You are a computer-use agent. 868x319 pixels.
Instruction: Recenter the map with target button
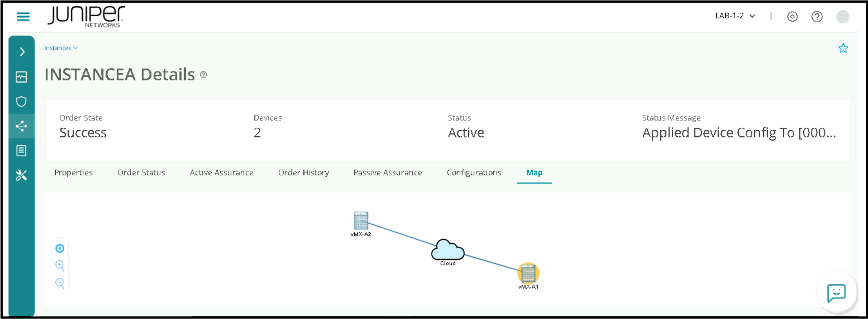click(60, 248)
